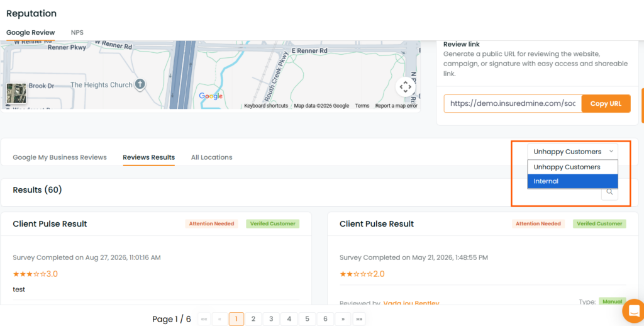
Task: Click the Copy URL button
Action: pos(606,104)
